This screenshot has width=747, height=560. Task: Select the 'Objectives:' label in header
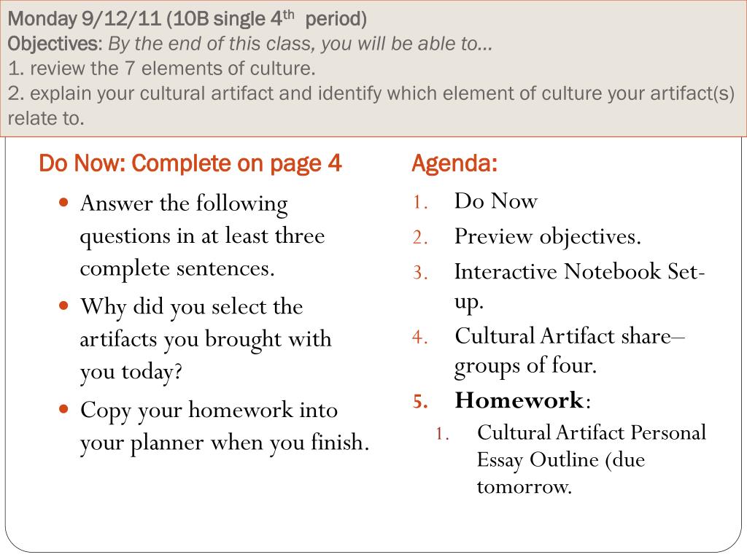pos(55,44)
